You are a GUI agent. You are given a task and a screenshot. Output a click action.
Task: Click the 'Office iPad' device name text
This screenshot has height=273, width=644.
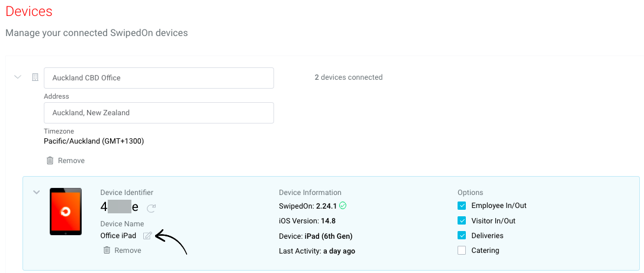pyautogui.click(x=118, y=236)
